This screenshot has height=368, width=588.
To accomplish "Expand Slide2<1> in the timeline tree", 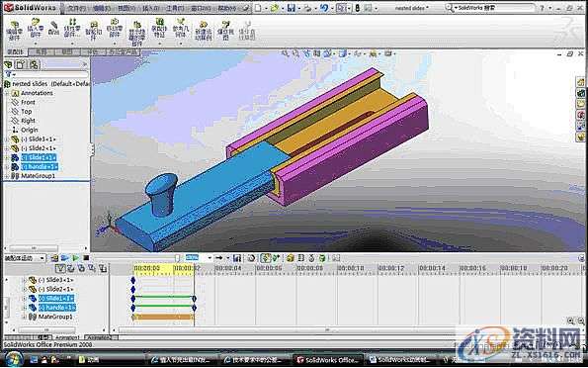I will point(25,290).
